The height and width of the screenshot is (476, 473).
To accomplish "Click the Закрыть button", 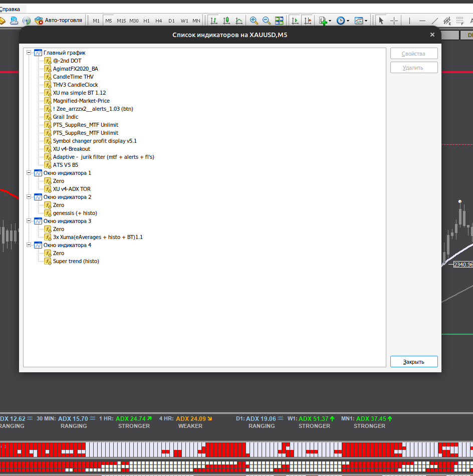I will pyautogui.click(x=414, y=362).
